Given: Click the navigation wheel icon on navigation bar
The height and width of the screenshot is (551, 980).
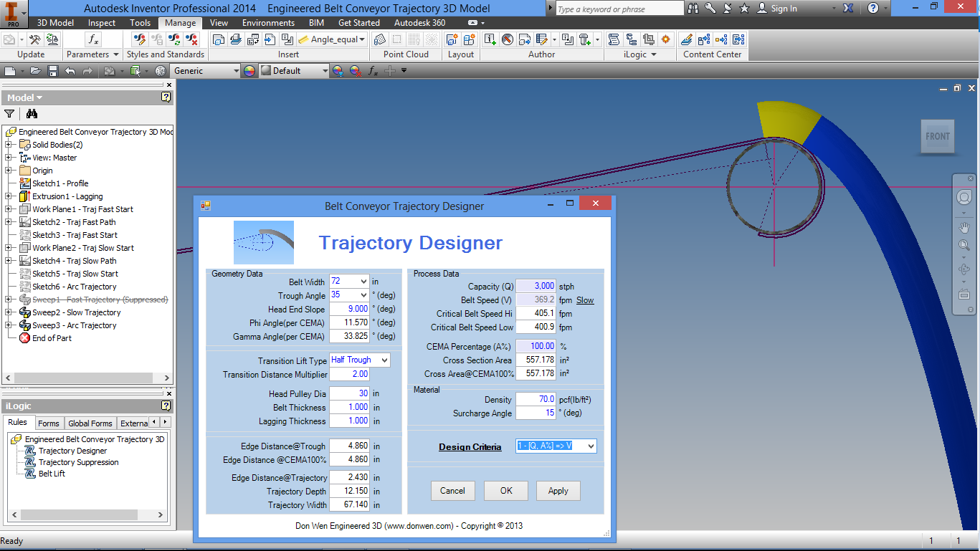Looking at the screenshot, I should click(964, 197).
